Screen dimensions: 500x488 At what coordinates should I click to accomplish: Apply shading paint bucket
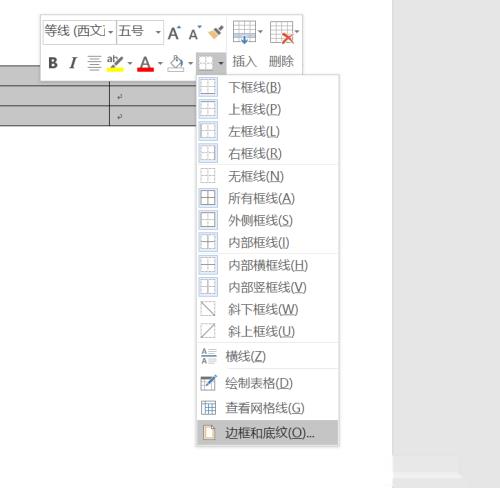click(176, 63)
